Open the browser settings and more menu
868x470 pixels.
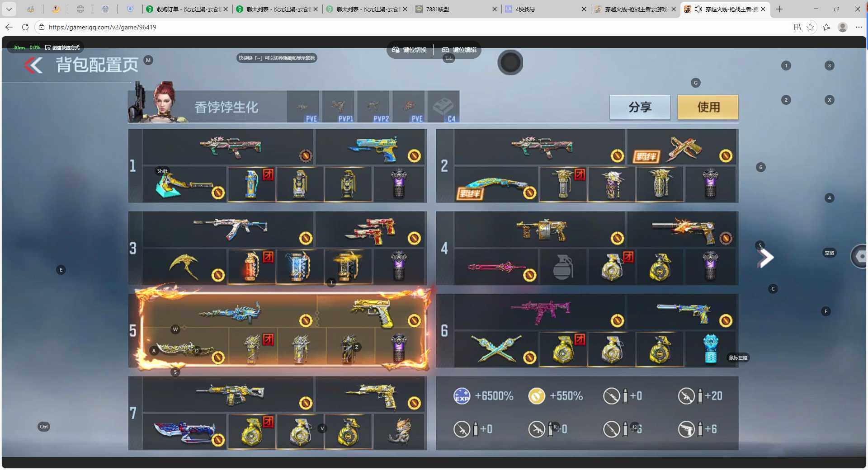[859, 27]
